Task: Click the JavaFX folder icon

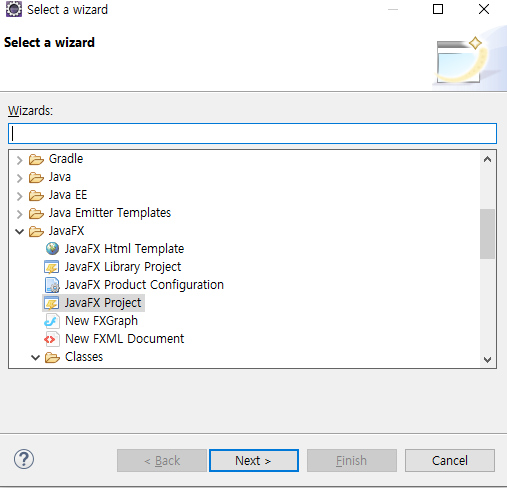Action: [36, 231]
